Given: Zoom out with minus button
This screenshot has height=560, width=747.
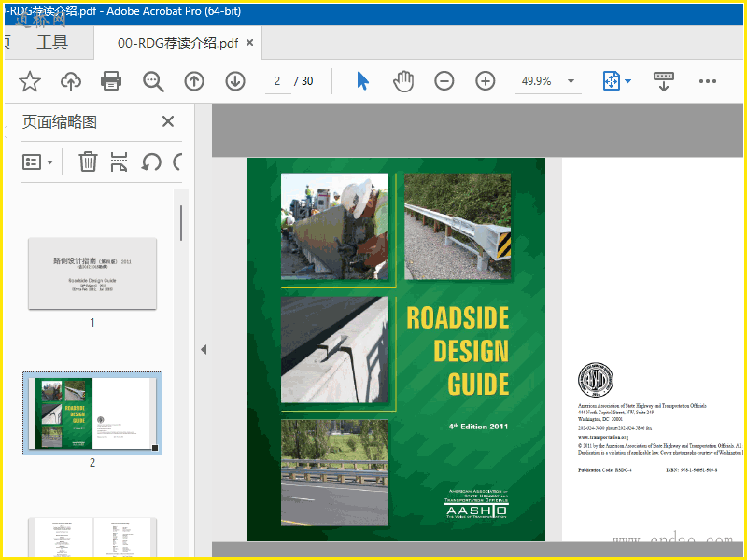Looking at the screenshot, I should point(444,81).
